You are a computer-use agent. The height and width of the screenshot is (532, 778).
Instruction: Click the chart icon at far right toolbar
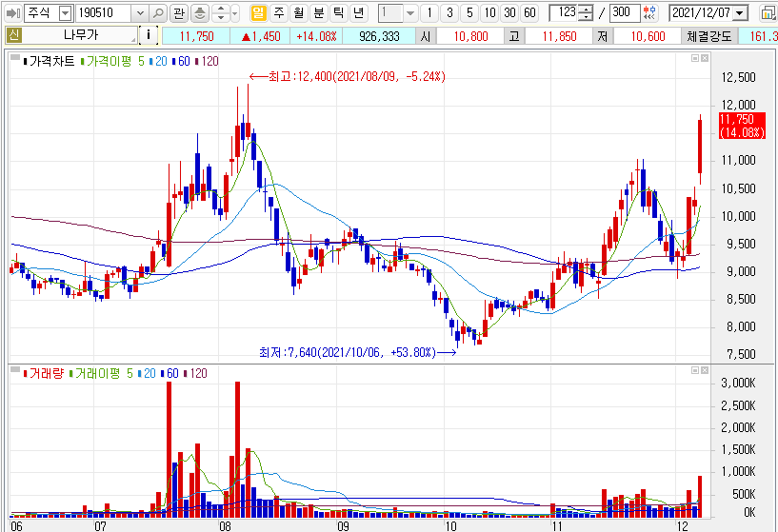coord(768,13)
